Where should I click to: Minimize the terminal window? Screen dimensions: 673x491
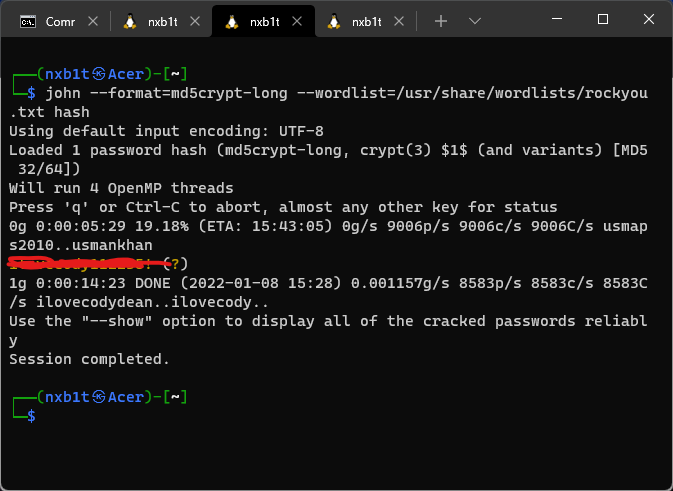point(556,20)
